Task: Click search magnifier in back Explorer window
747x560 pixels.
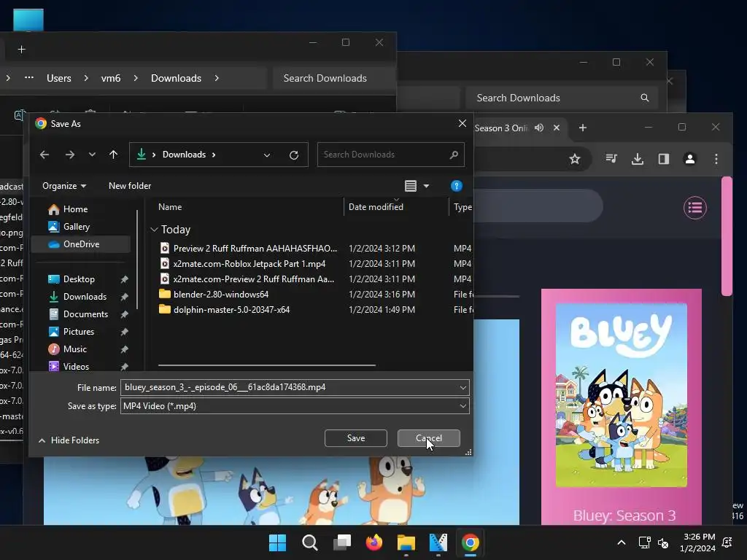Action: point(645,98)
